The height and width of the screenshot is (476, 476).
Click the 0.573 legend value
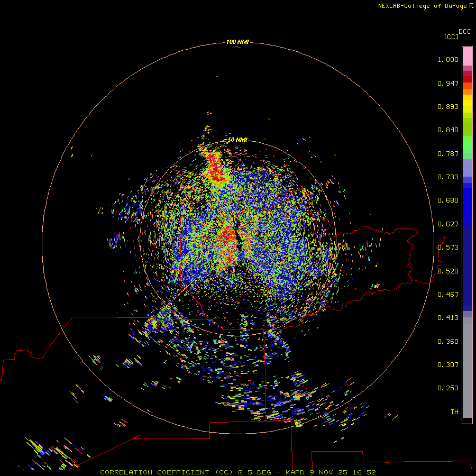448,248
